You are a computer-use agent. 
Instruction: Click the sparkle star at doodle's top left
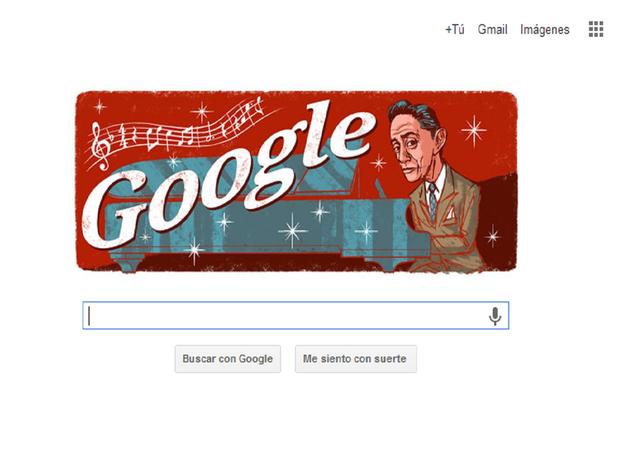coord(99,106)
